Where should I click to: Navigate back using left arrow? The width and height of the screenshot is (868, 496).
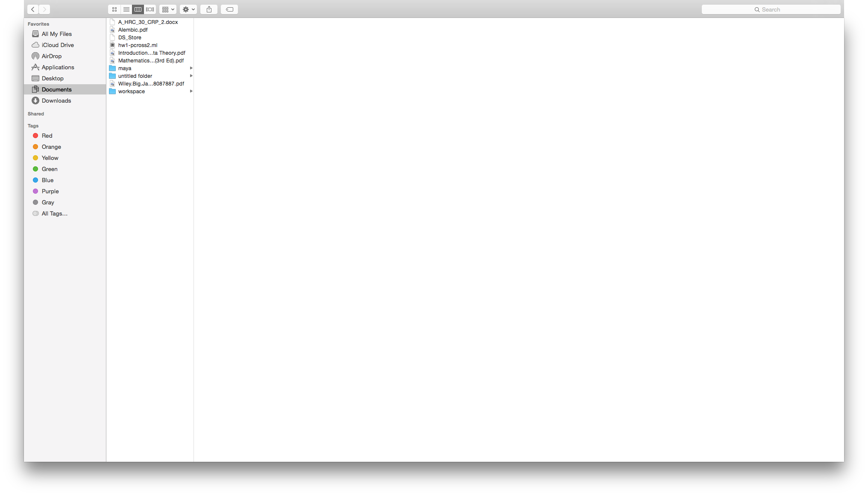click(33, 9)
